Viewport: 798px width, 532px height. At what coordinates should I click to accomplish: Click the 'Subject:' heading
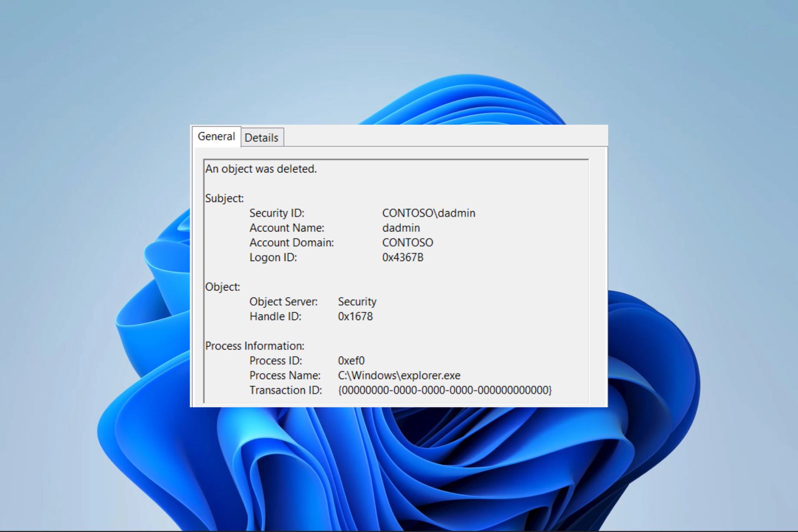pyautogui.click(x=224, y=198)
